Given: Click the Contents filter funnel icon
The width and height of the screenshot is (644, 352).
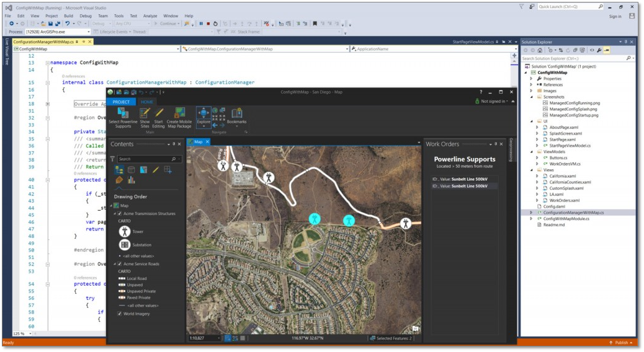Looking at the screenshot, I should pos(112,159).
